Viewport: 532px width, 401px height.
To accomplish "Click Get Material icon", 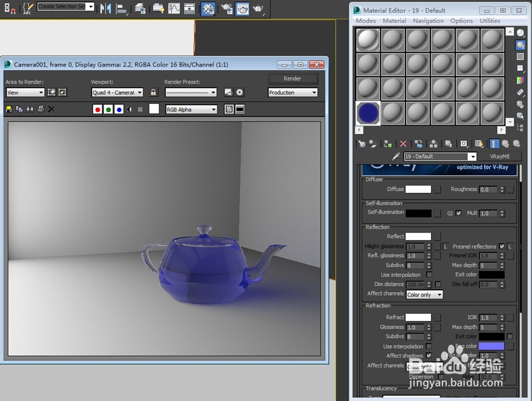I will click(362, 144).
